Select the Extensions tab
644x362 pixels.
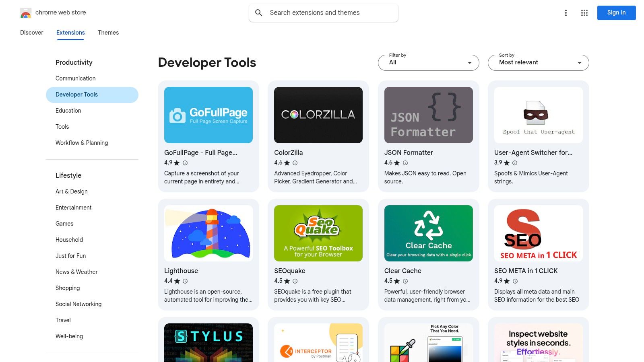click(70, 33)
